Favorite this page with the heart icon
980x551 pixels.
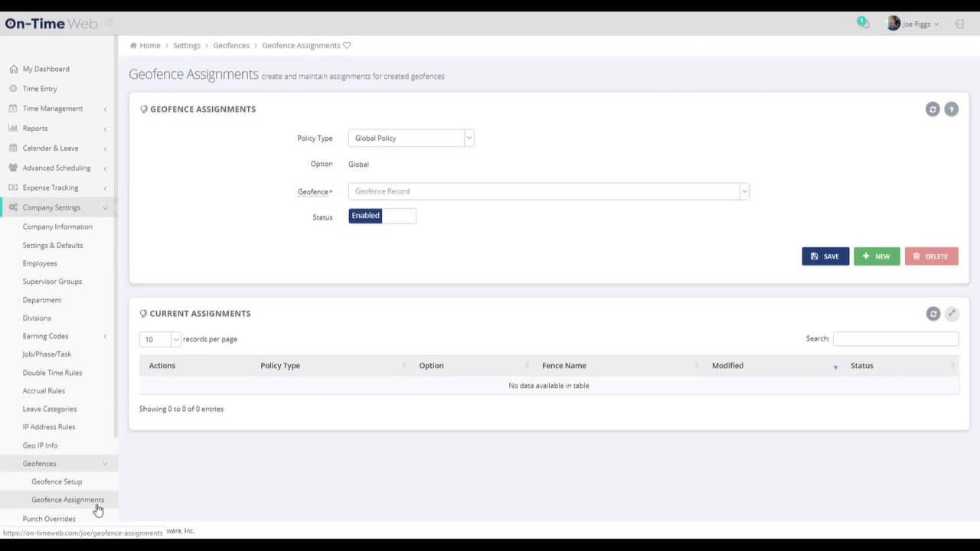click(x=347, y=45)
